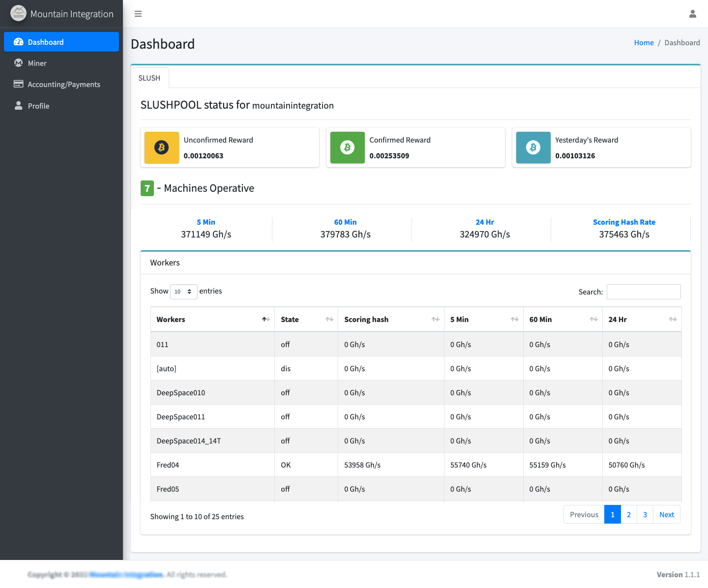This screenshot has height=588, width=708.
Task: Click the 24 Hr hash rate link
Action: [485, 222]
